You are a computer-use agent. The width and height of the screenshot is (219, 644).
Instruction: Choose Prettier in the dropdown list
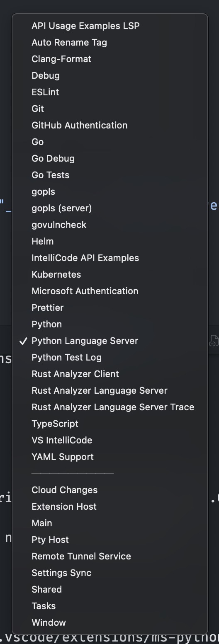coord(110,307)
